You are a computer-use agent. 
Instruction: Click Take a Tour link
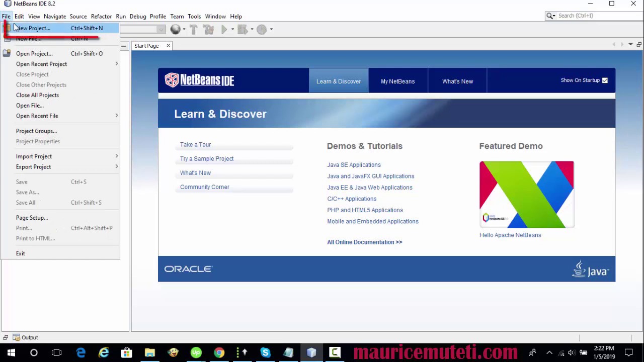(195, 145)
